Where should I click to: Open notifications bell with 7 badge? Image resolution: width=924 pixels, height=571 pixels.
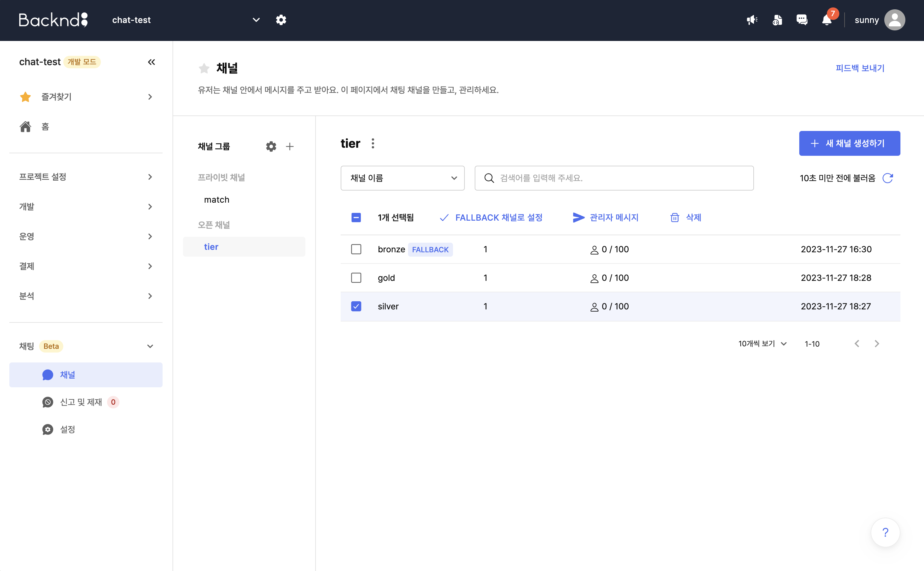tap(827, 20)
